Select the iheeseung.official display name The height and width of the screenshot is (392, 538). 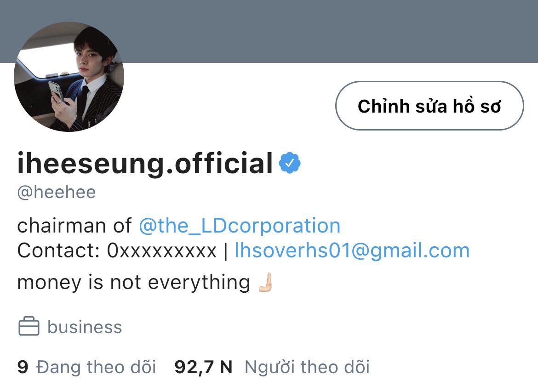point(145,163)
